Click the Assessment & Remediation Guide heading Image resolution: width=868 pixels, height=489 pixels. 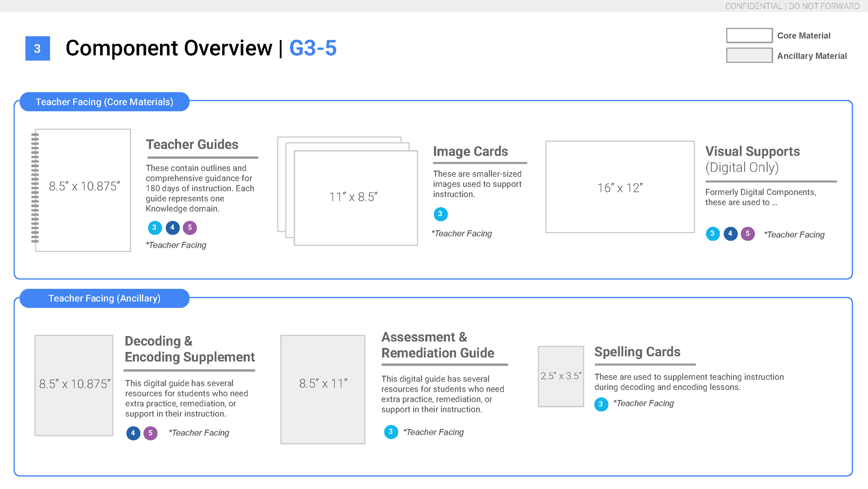pos(438,345)
